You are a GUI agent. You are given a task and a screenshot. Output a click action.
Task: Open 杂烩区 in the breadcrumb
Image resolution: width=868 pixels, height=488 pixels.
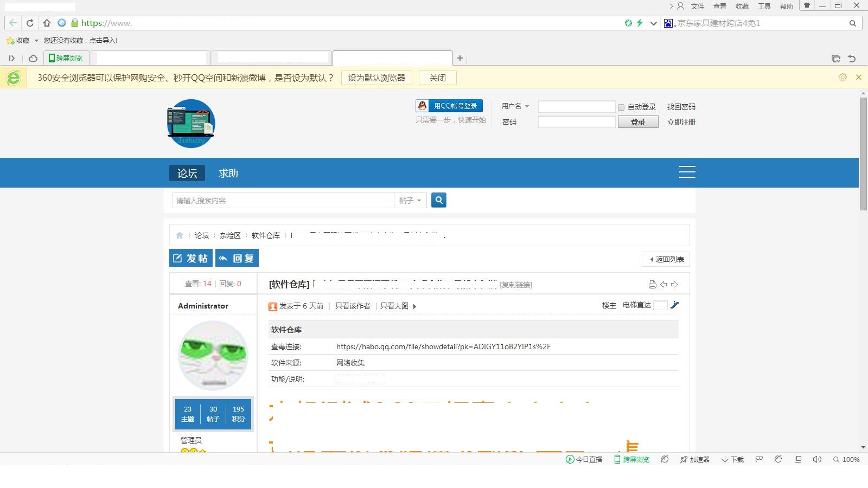[x=230, y=235]
